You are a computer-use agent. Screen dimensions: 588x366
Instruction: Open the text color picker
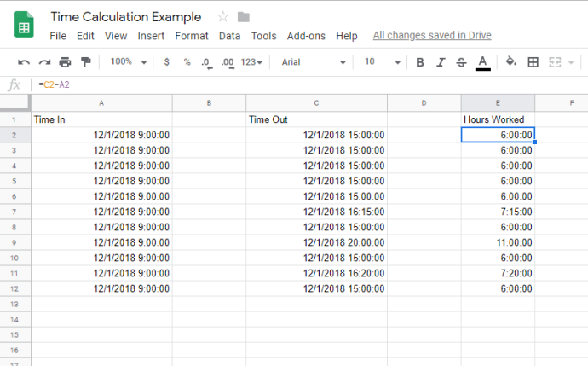(x=482, y=62)
